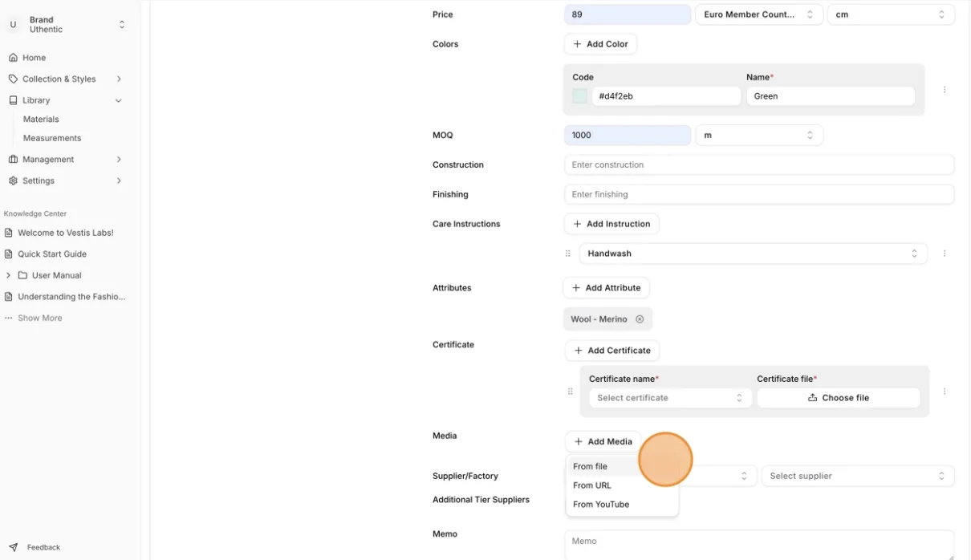This screenshot has height=560, width=971.
Task: Click the Price input field
Action: [x=628, y=14]
